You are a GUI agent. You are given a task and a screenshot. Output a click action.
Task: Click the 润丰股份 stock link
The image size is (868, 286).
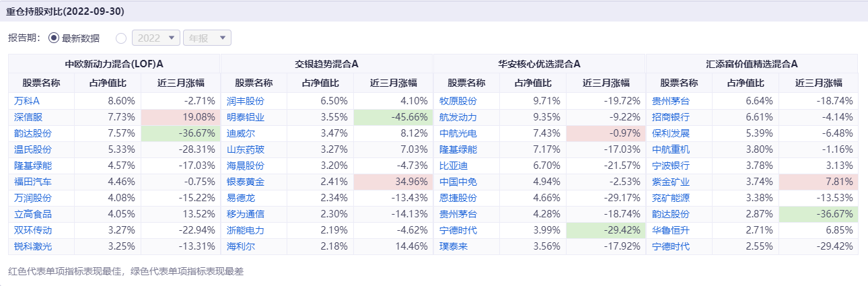pyautogui.click(x=246, y=101)
